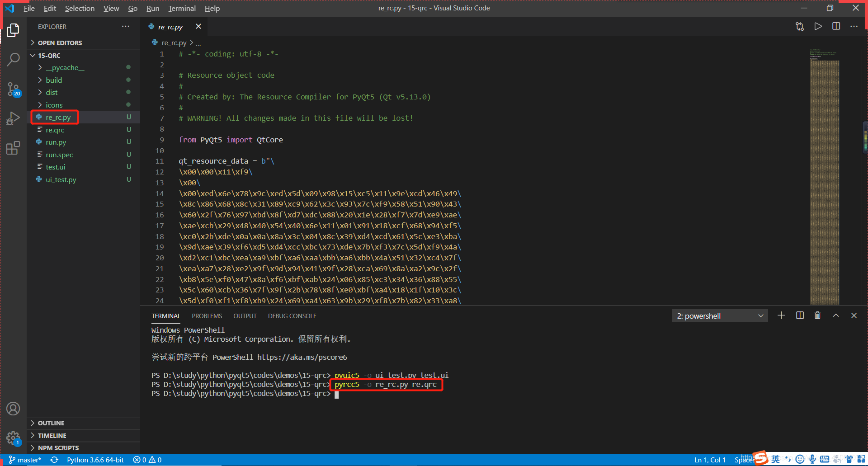Switch to the DEBUG CONSOLE tab

click(x=292, y=316)
